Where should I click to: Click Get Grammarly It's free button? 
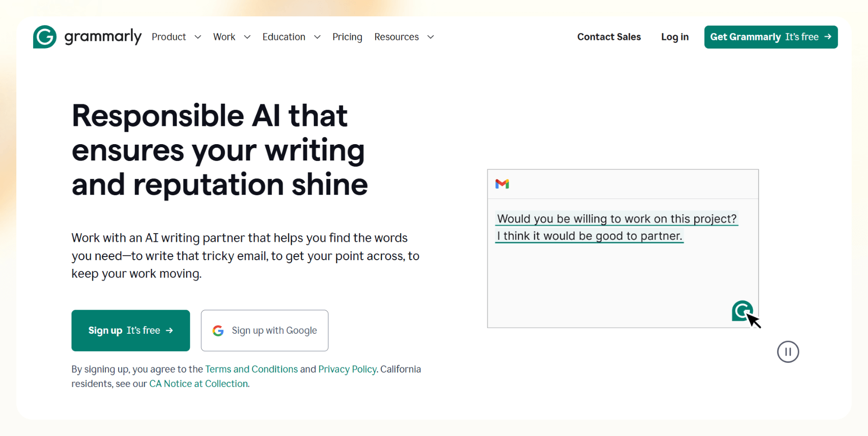(x=771, y=37)
